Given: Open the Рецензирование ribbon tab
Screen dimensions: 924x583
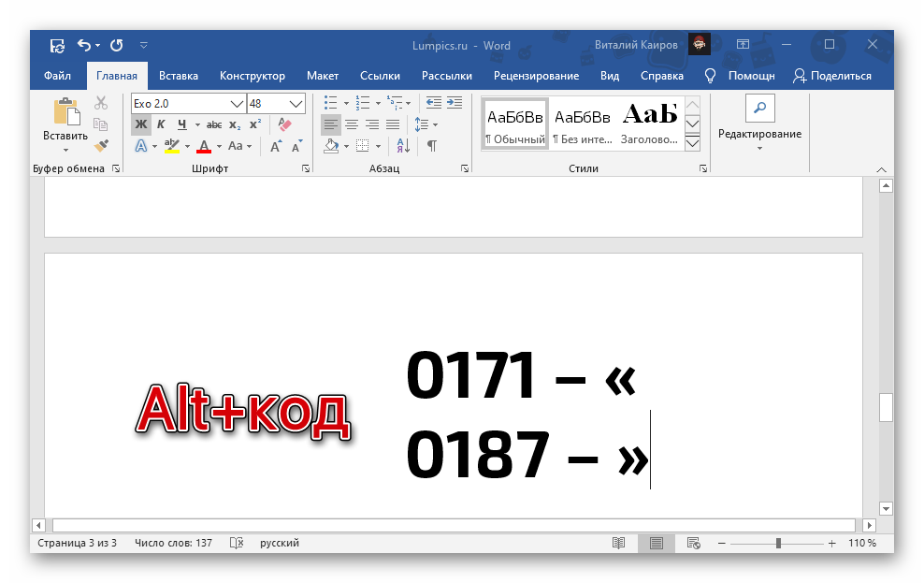Looking at the screenshot, I should click(536, 76).
